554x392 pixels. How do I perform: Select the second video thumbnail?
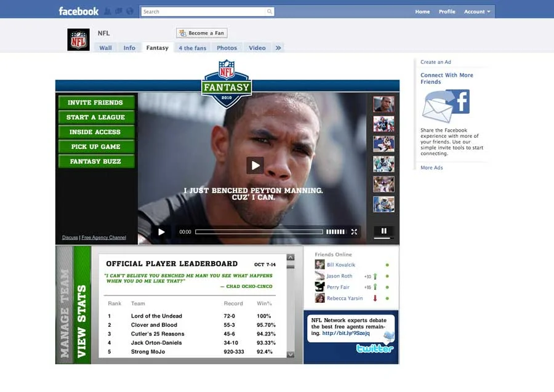383,124
